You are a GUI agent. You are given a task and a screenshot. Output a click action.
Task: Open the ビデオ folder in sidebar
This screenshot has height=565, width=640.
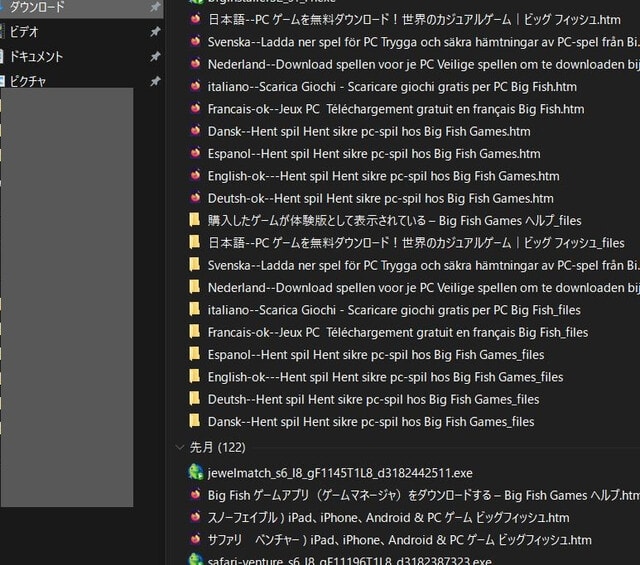(24, 31)
